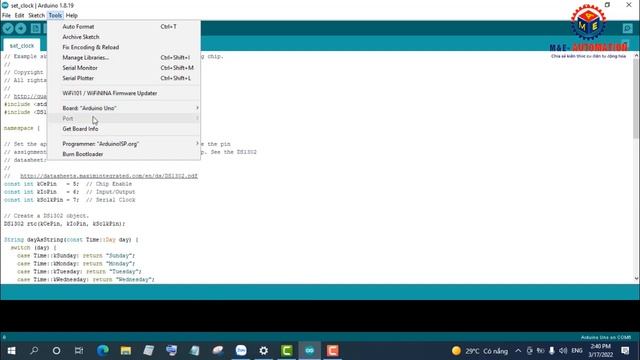
Task: Click the "namespace {" line
Action: click(x=22, y=128)
